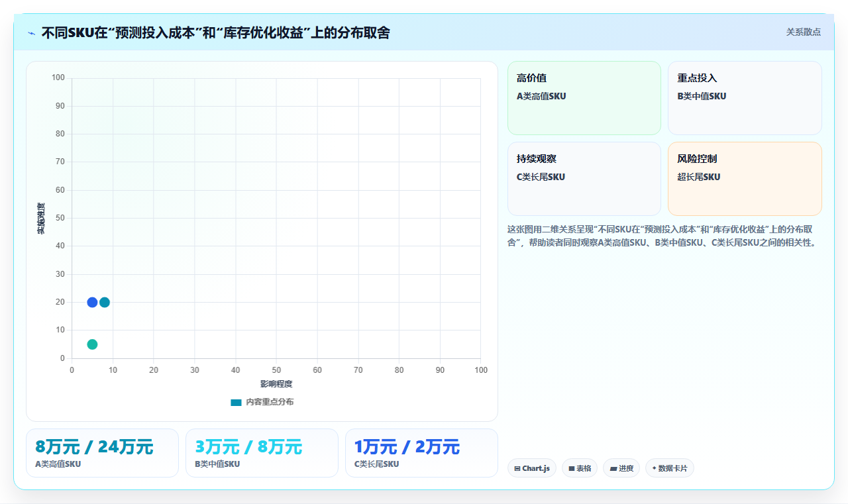Click the 表格 tag icon

coord(572,469)
